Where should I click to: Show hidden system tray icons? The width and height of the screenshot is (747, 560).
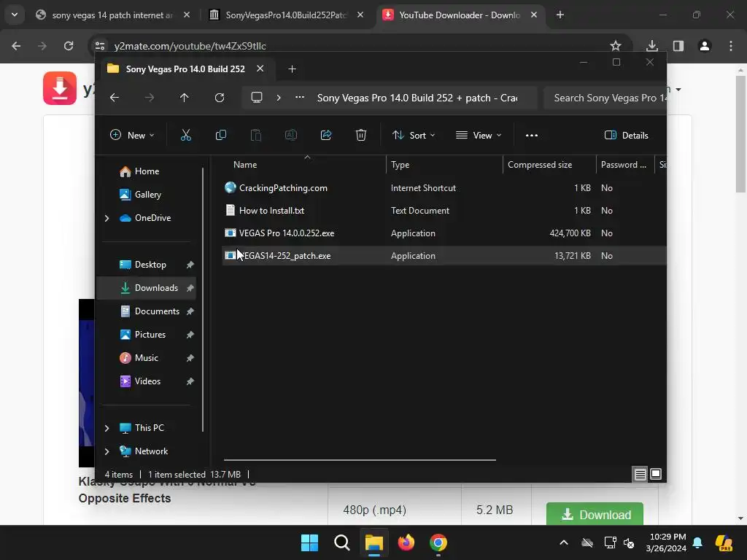(x=564, y=542)
